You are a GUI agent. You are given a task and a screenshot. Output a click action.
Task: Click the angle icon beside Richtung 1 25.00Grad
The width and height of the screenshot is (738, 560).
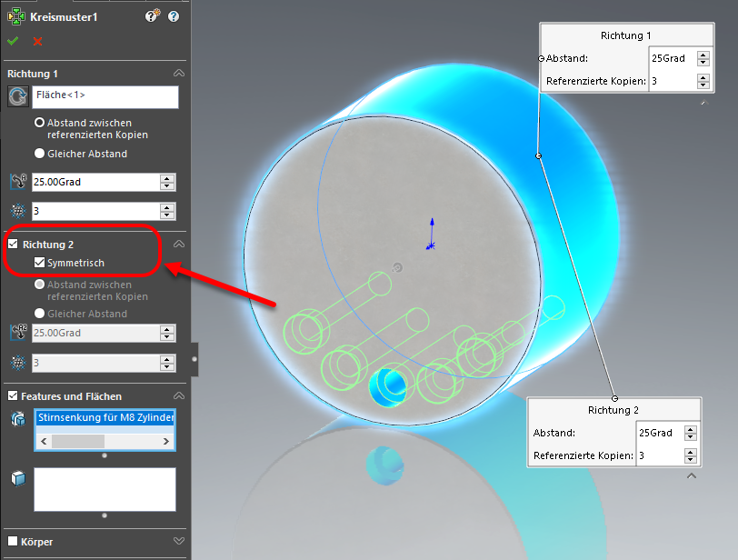tap(18, 182)
